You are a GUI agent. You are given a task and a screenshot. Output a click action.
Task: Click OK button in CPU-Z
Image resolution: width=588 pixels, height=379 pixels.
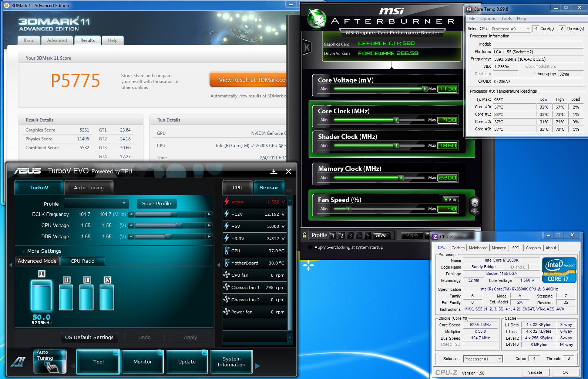pyautogui.click(x=565, y=372)
